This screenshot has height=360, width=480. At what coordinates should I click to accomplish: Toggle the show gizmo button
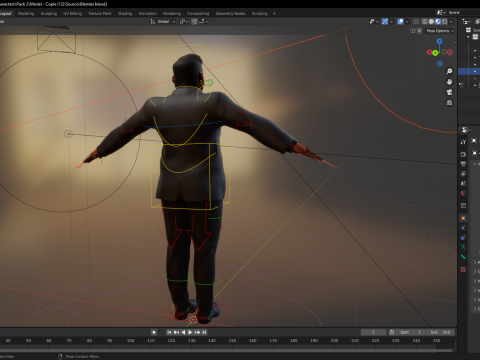click(385, 21)
